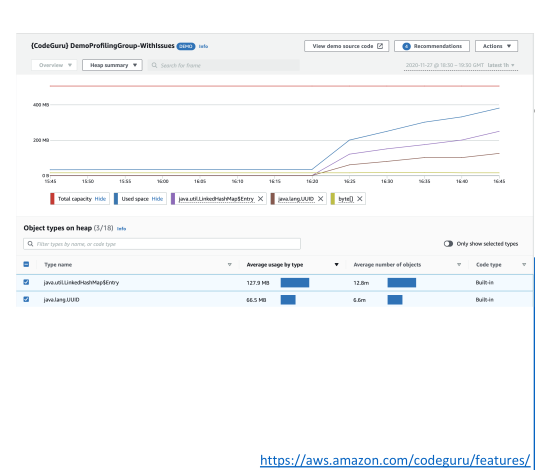Open the time range latest 1h selector
Viewport: 535px width, 470px height.
[x=461, y=65]
